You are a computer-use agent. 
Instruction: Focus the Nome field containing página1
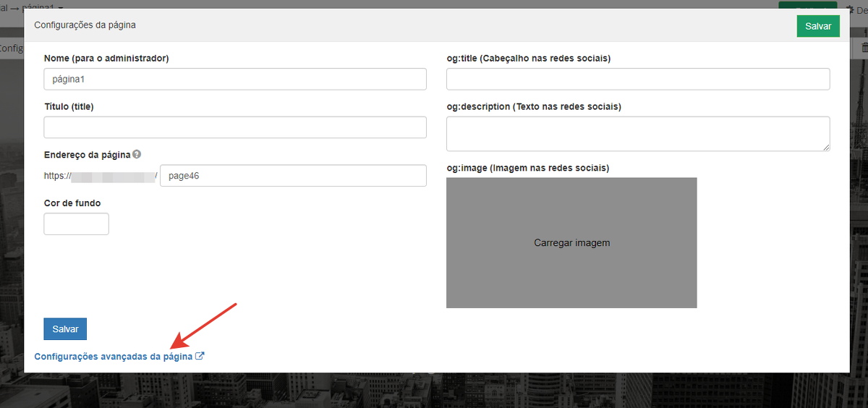(x=235, y=79)
